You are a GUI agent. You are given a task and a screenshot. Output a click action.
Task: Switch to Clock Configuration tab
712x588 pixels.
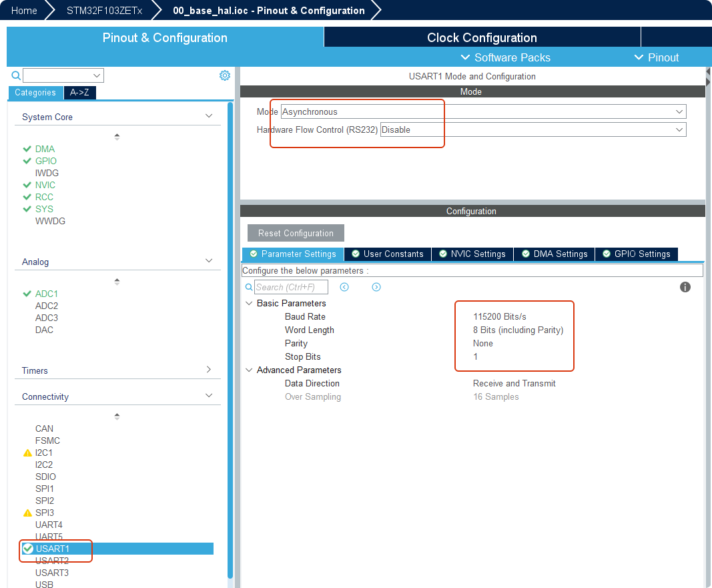click(x=482, y=37)
